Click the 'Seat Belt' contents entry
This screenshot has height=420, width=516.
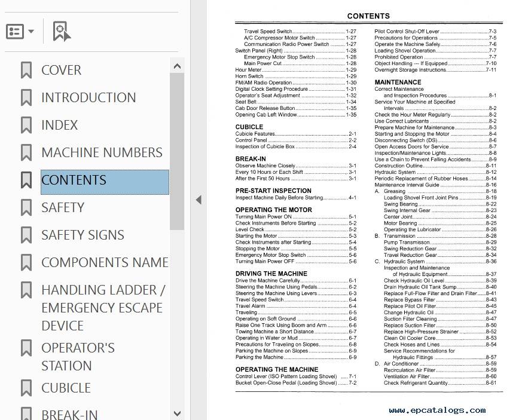[296, 102]
